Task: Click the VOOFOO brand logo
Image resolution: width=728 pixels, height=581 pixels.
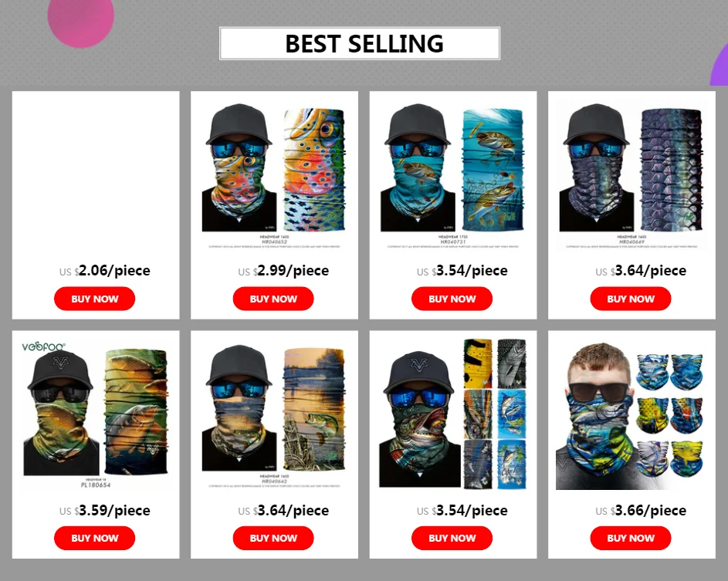Action: pos(44,346)
